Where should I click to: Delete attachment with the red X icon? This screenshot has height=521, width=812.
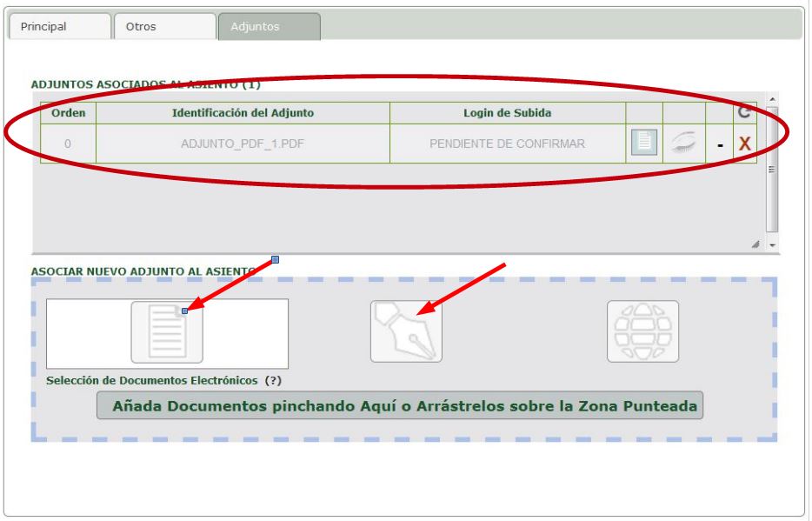tap(745, 144)
